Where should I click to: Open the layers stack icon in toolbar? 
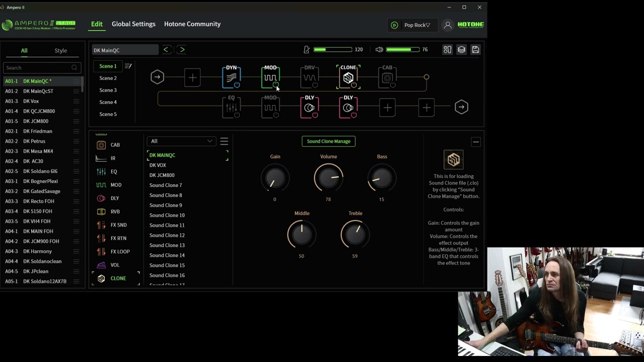coord(461,49)
